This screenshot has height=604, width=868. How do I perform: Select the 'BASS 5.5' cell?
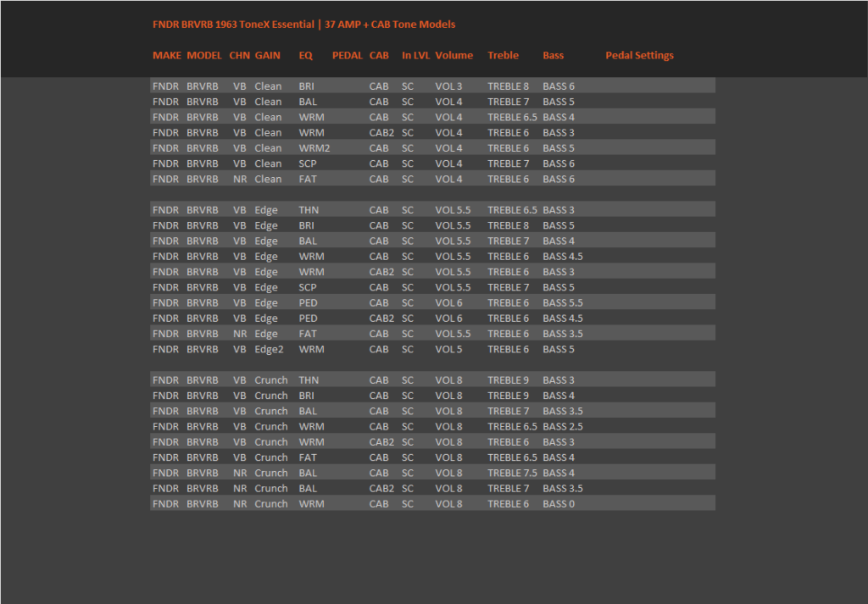point(563,302)
